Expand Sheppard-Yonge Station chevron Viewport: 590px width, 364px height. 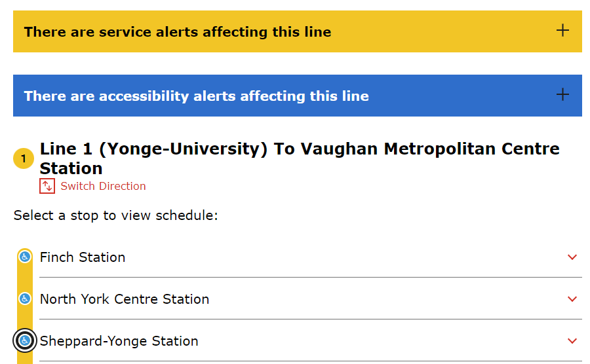point(572,341)
